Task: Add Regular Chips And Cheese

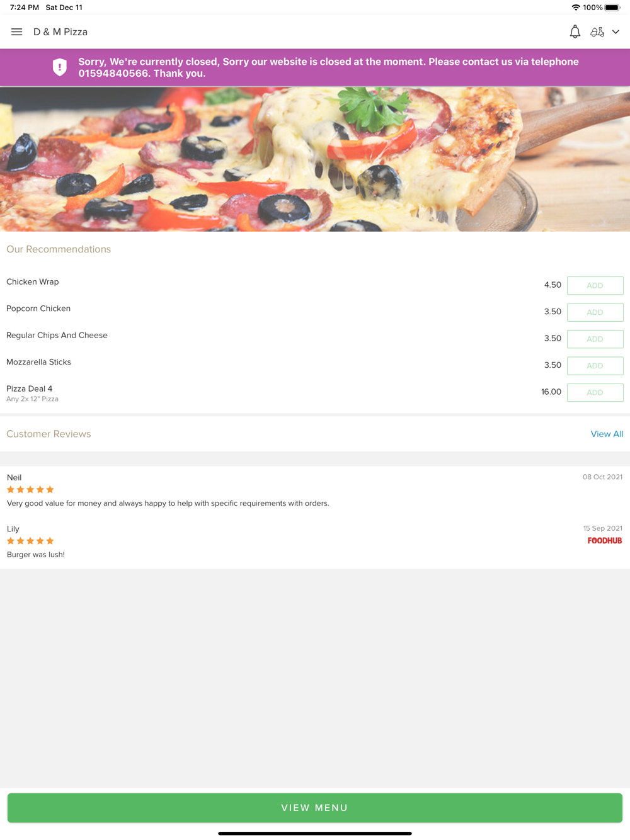Action: [595, 339]
